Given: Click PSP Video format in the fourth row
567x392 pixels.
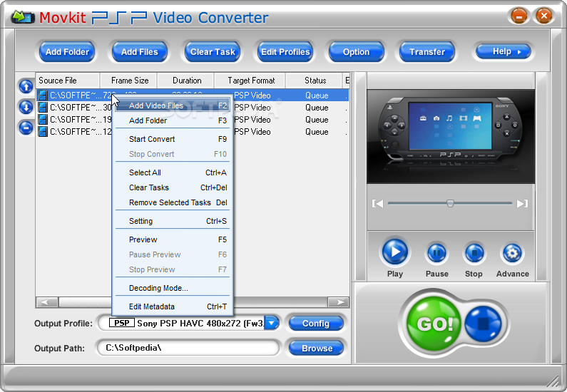Looking at the screenshot, I should click(x=252, y=132).
